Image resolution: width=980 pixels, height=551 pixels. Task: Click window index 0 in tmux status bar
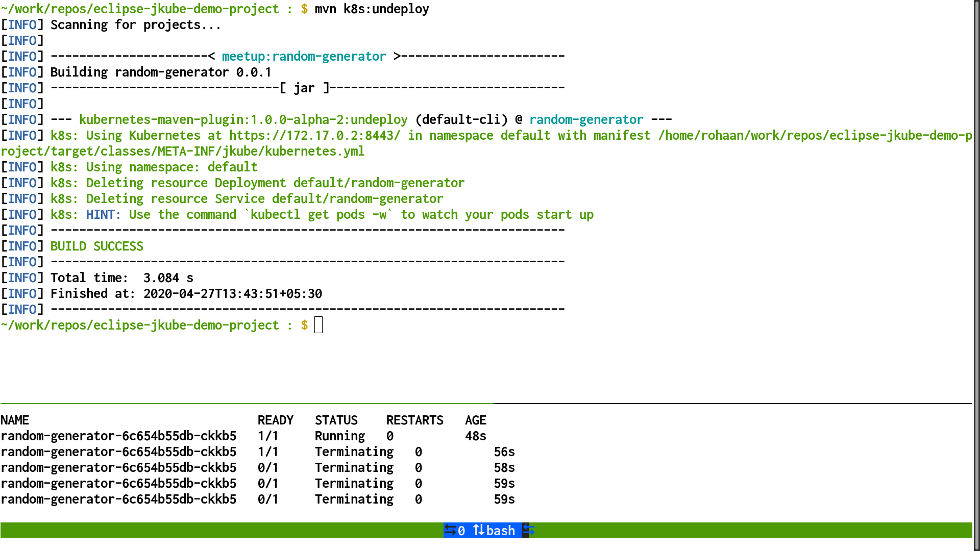coord(461,531)
